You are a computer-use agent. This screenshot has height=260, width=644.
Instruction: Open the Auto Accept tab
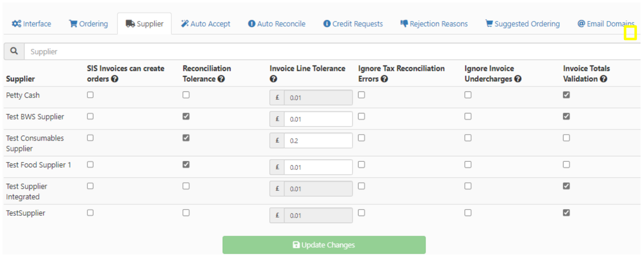[x=206, y=24]
